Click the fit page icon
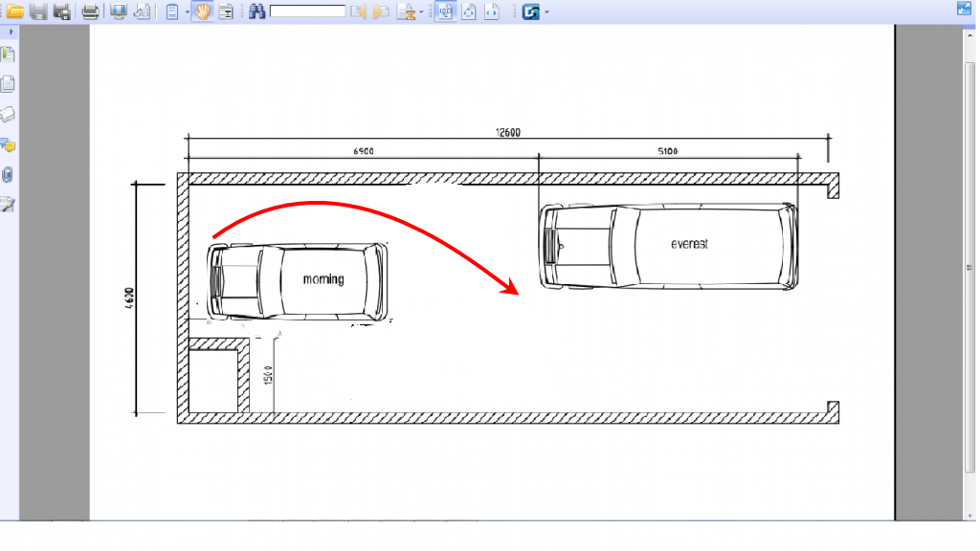The height and width of the screenshot is (551, 980). coord(469,11)
